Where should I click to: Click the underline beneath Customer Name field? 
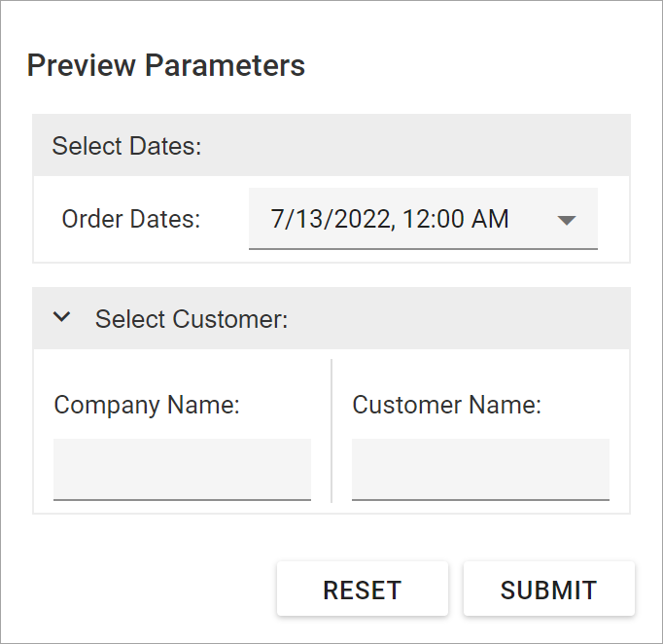click(480, 500)
